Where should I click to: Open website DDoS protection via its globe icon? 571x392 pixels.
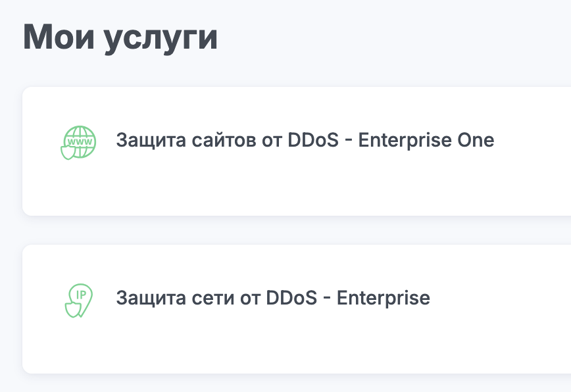[78, 141]
